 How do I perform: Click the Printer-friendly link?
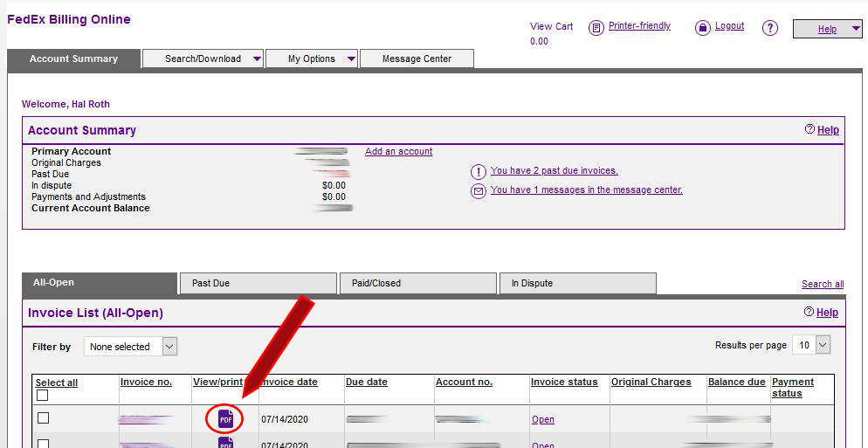[639, 25]
